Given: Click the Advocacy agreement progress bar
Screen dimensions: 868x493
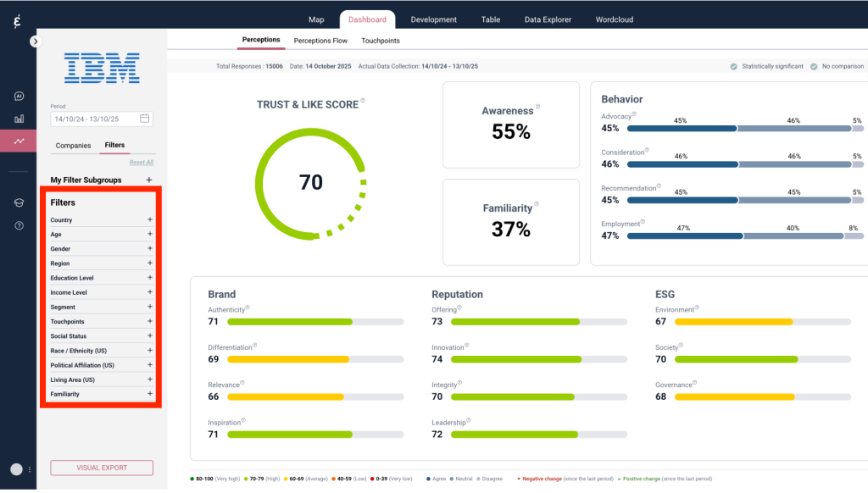Looking at the screenshot, I should coord(681,129).
